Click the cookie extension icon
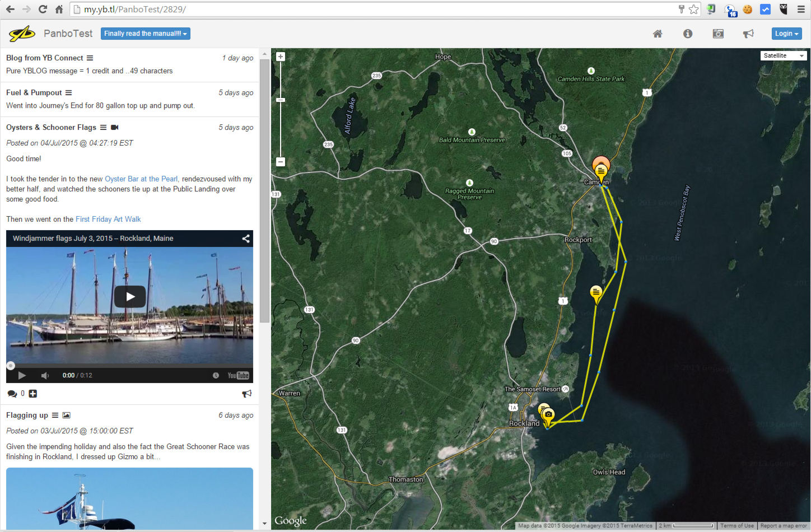 click(747, 9)
